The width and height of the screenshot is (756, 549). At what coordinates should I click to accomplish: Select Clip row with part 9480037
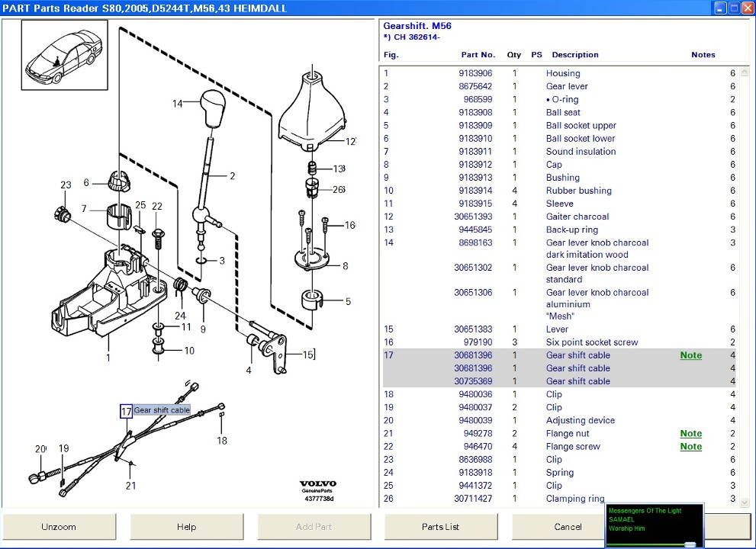[559, 407]
